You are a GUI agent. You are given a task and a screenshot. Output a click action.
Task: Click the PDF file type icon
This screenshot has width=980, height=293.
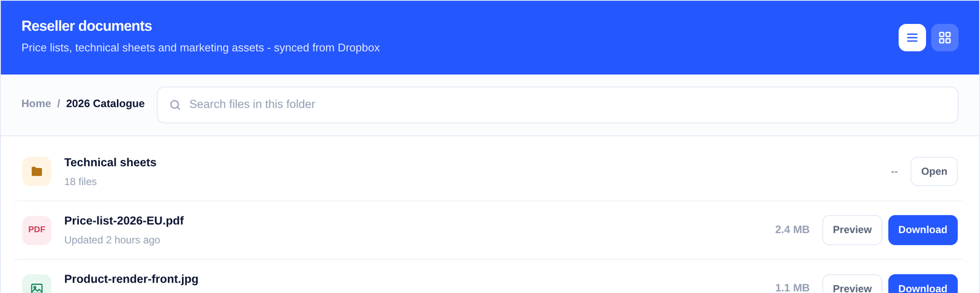click(x=37, y=230)
